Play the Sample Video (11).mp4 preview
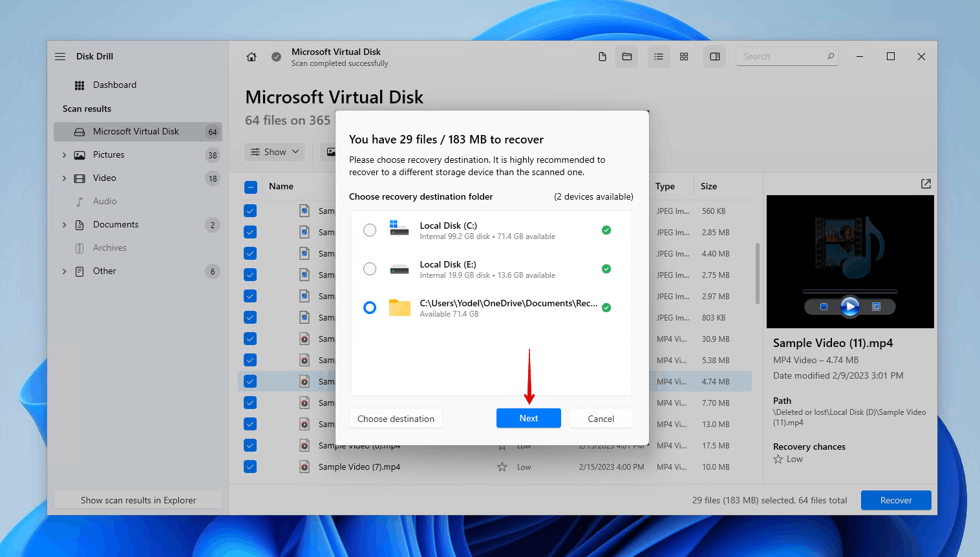980x557 pixels. pos(849,306)
